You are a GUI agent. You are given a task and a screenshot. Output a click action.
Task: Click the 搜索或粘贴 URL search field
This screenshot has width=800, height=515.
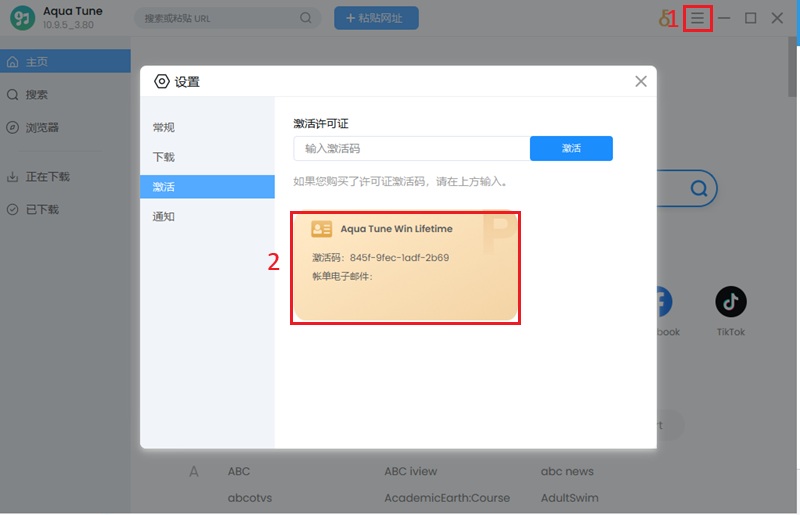(228, 18)
